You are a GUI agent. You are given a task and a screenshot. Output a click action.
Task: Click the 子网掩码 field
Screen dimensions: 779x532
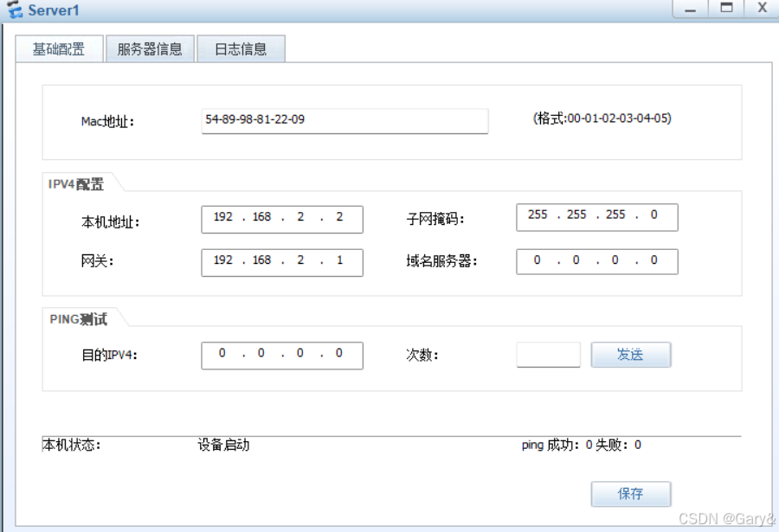597,217
